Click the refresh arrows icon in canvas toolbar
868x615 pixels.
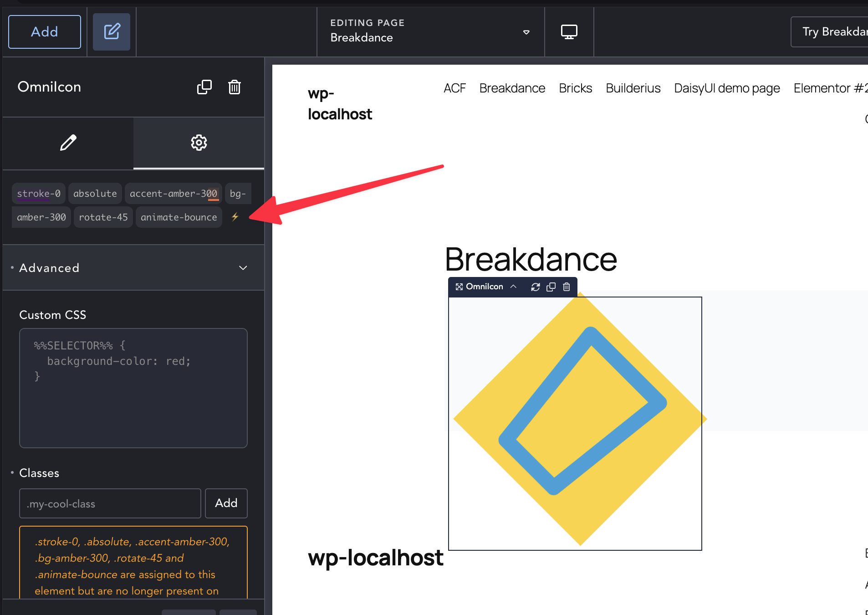coord(536,287)
